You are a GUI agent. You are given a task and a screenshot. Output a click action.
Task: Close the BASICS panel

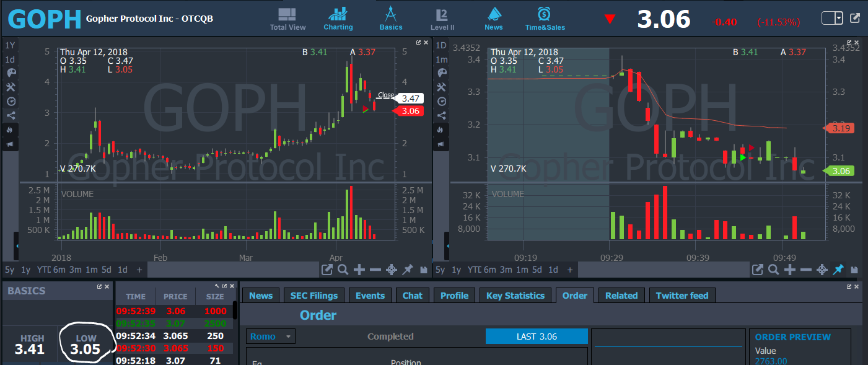(x=107, y=287)
